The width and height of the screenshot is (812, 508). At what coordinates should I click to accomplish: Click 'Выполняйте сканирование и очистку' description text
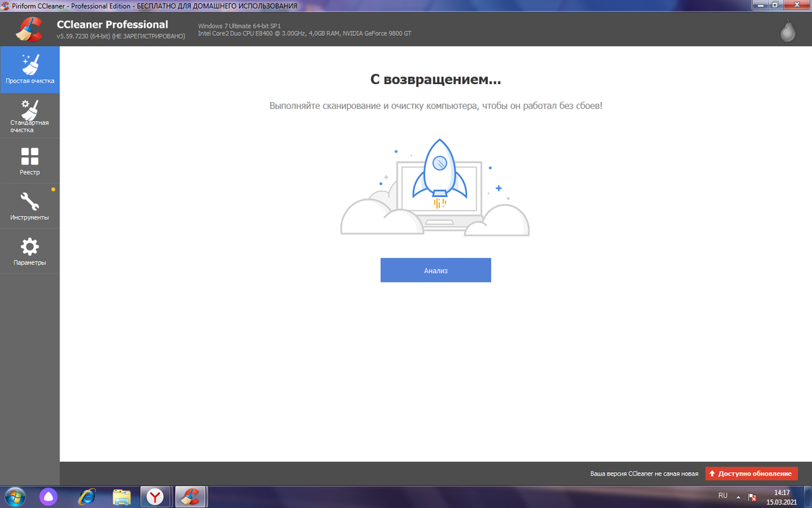click(436, 106)
